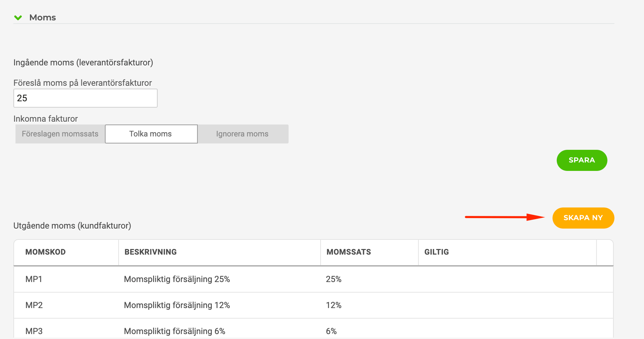Select the MP3 VAT code cell

(x=34, y=331)
